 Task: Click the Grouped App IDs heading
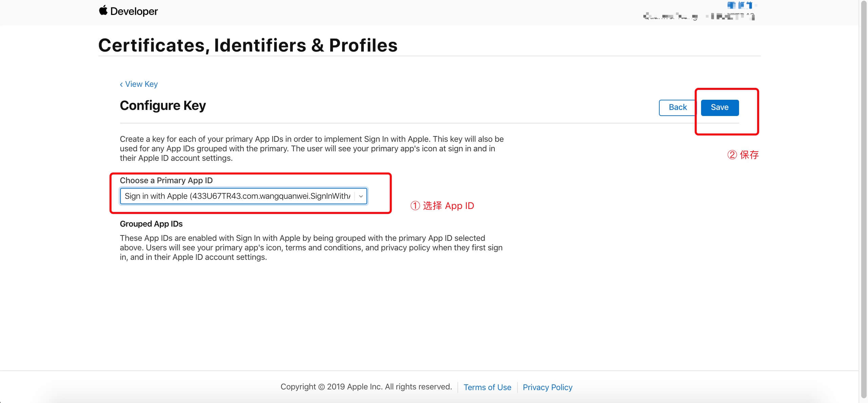(x=151, y=224)
